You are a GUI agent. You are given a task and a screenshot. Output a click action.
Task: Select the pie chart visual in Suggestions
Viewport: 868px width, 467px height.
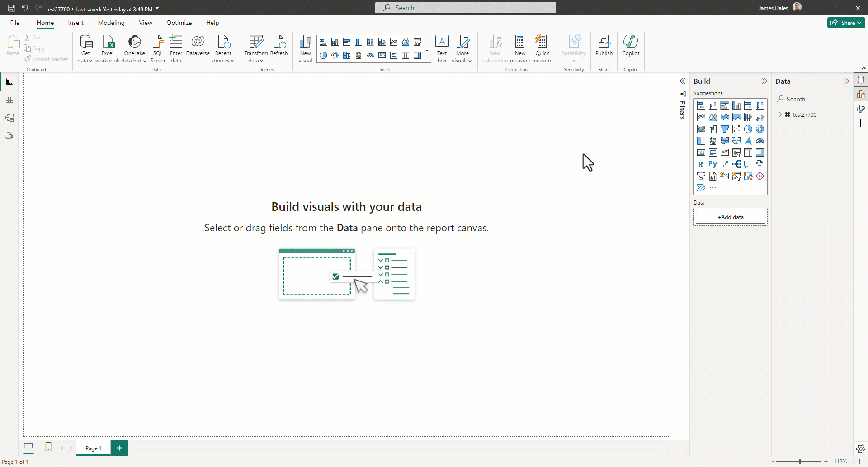coord(749,129)
